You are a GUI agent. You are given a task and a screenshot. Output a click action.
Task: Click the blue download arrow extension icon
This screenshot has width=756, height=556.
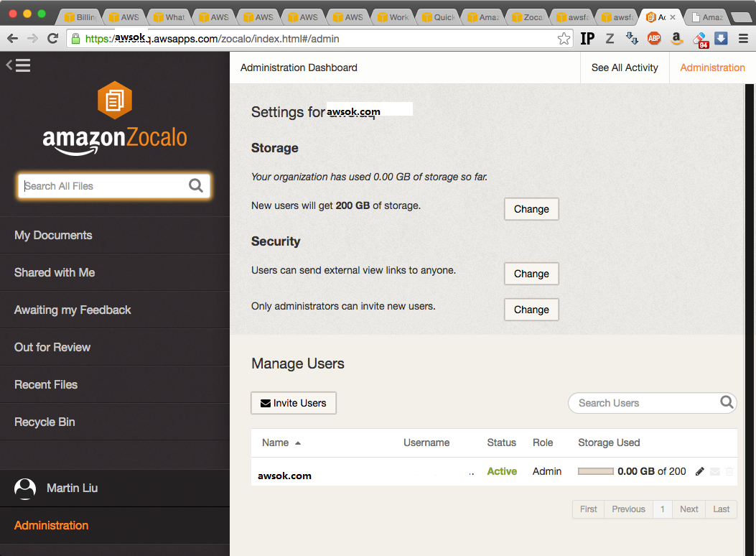click(721, 39)
